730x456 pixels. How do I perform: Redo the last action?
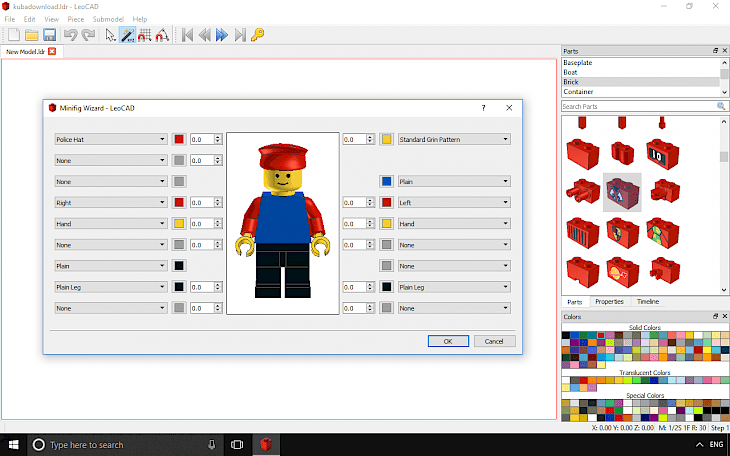click(x=88, y=35)
